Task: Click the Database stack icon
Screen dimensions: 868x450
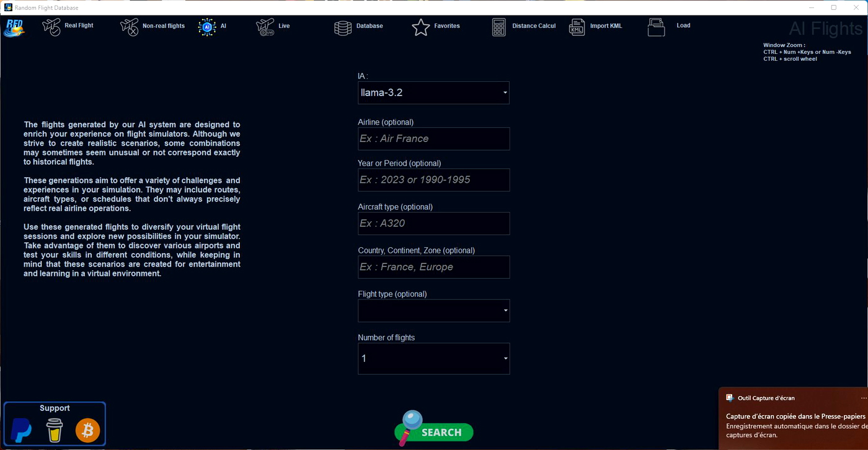Action: point(343,27)
